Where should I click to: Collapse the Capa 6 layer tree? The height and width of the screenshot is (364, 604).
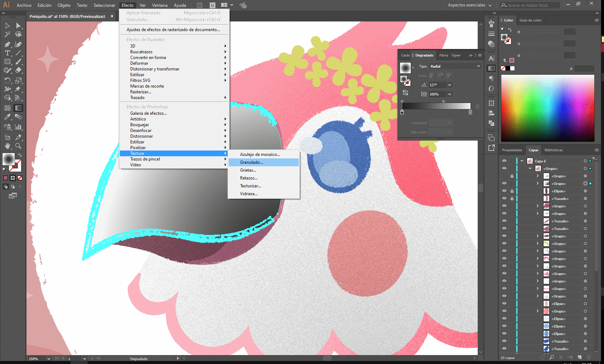click(x=522, y=161)
